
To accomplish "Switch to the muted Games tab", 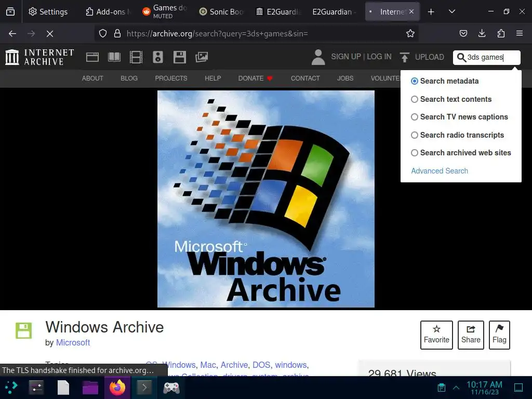I will (165, 12).
